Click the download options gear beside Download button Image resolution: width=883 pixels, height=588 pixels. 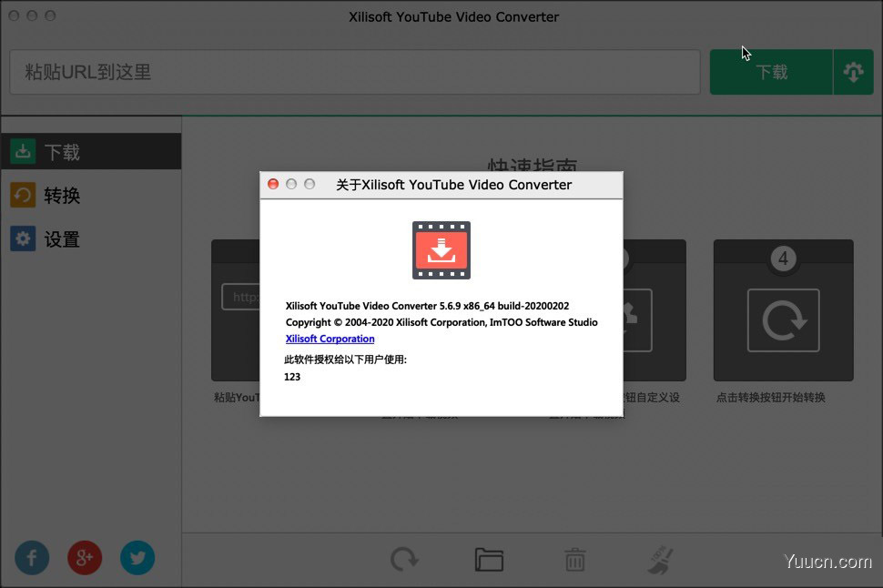tap(853, 71)
